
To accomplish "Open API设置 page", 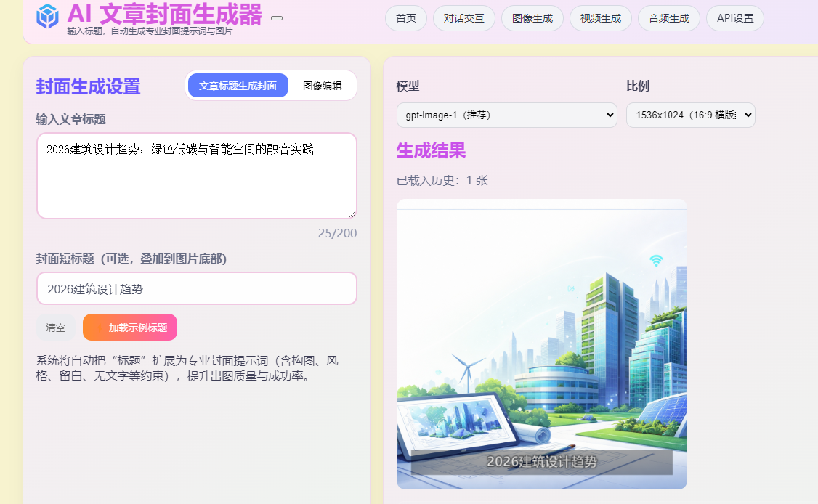I will tap(734, 18).
